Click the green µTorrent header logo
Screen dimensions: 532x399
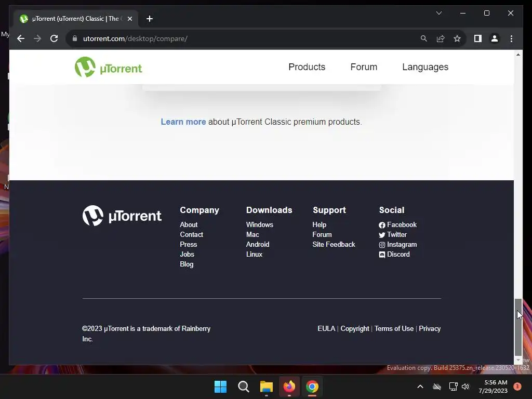[x=109, y=67]
